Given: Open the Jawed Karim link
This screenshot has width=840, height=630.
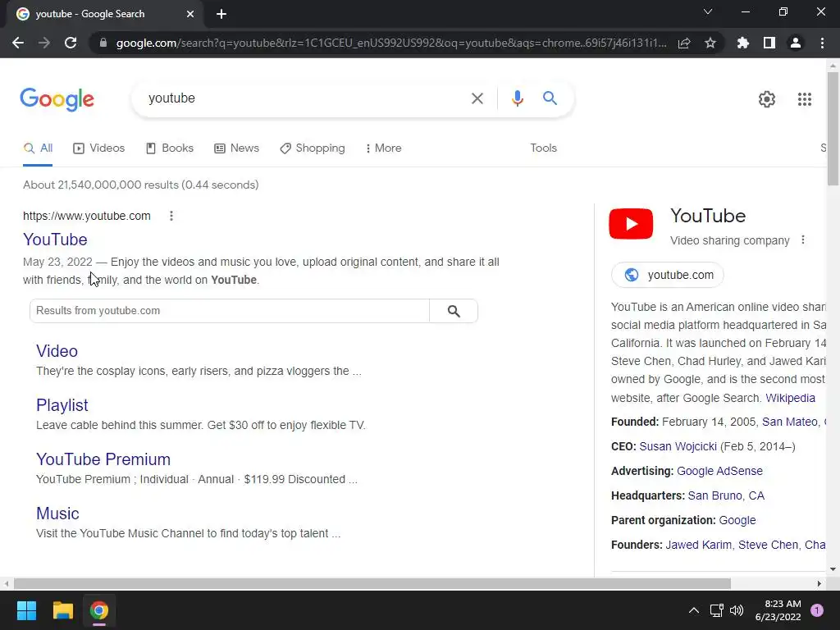Looking at the screenshot, I should pos(699,546).
